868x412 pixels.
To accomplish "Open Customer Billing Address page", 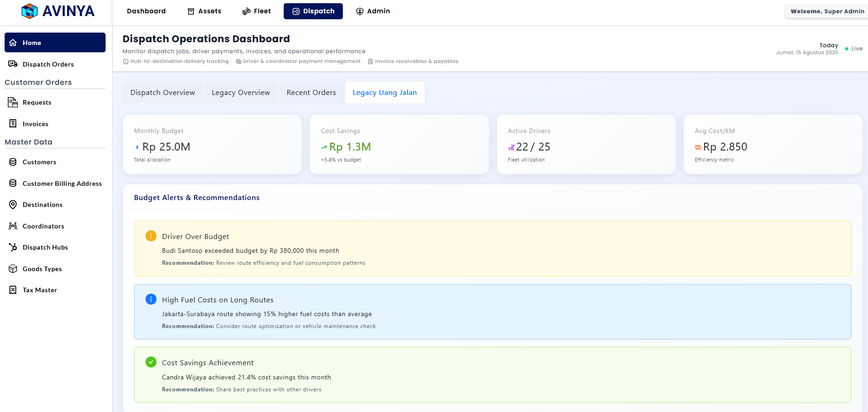I will click(62, 184).
